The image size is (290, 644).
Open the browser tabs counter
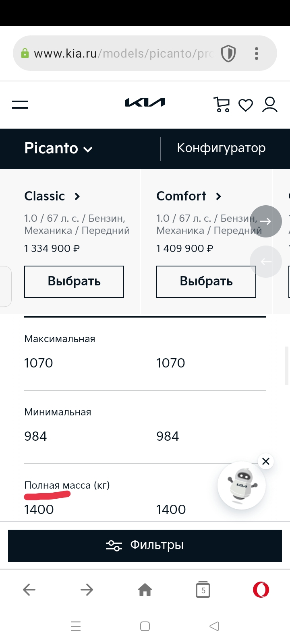(203, 590)
